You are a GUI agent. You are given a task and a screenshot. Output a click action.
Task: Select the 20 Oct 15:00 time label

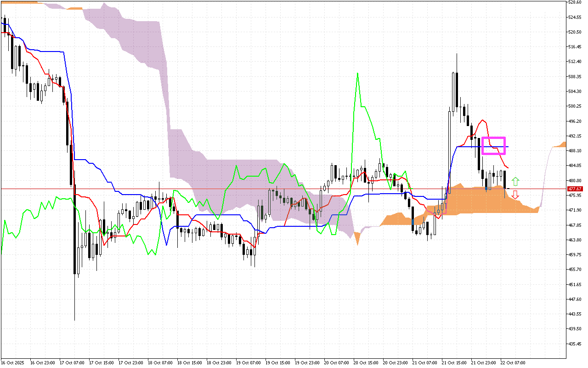point(365,363)
